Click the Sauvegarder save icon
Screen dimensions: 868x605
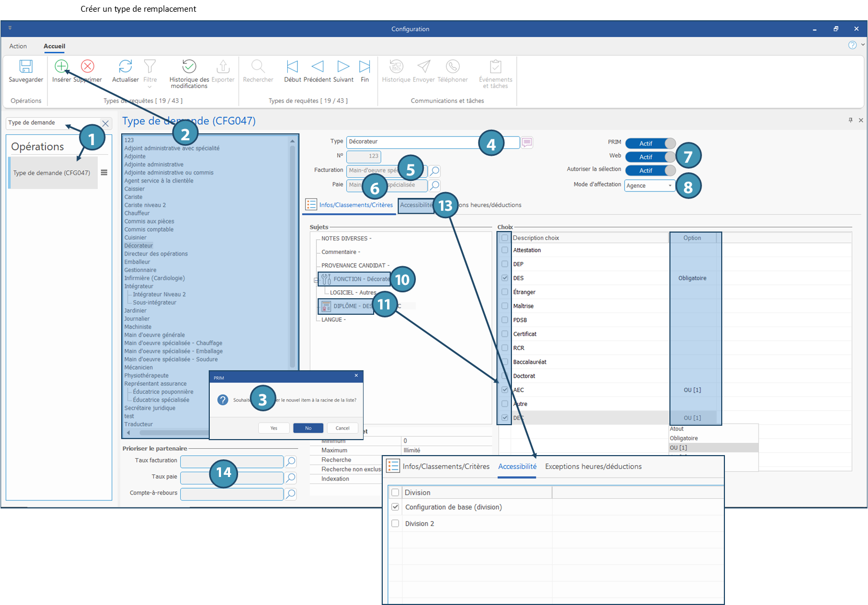26,66
